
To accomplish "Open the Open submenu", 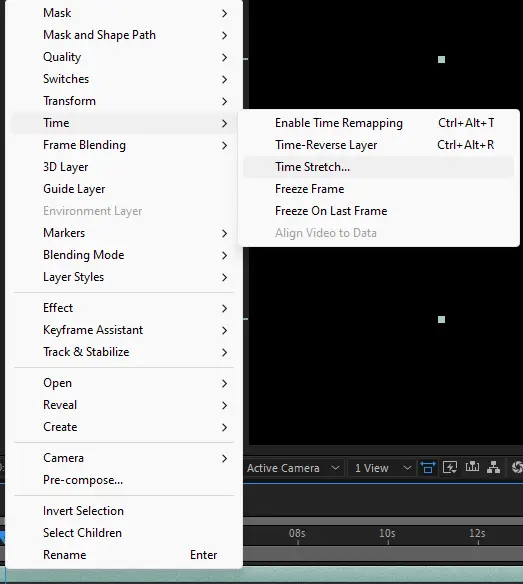I will point(124,383).
